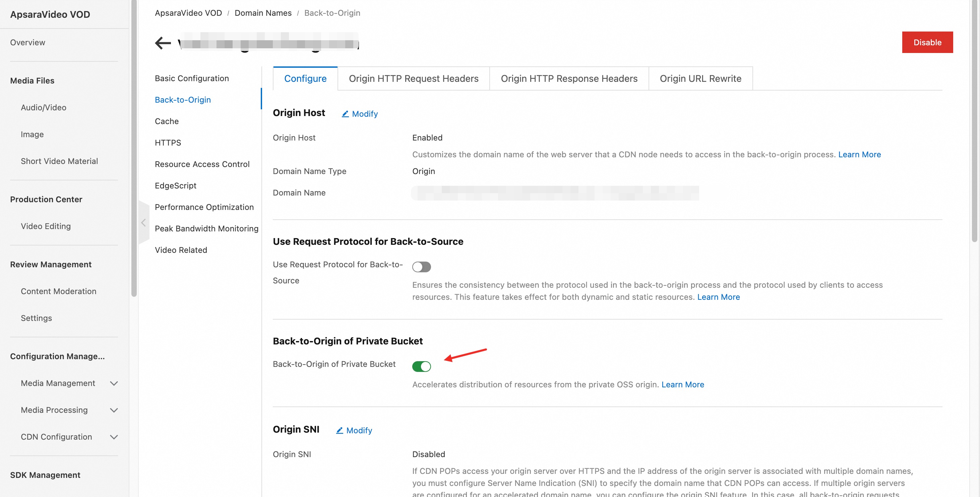Open the Cache settings section
The image size is (980, 497).
(167, 121)
